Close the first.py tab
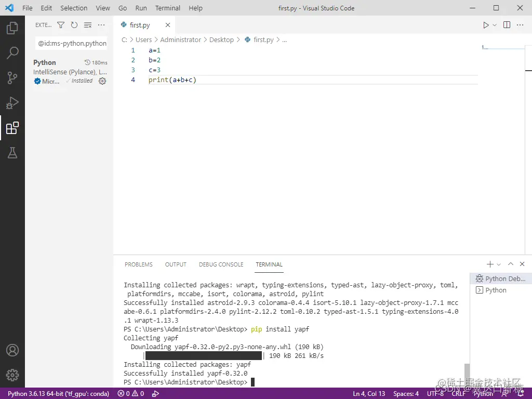 pos(168,25)
